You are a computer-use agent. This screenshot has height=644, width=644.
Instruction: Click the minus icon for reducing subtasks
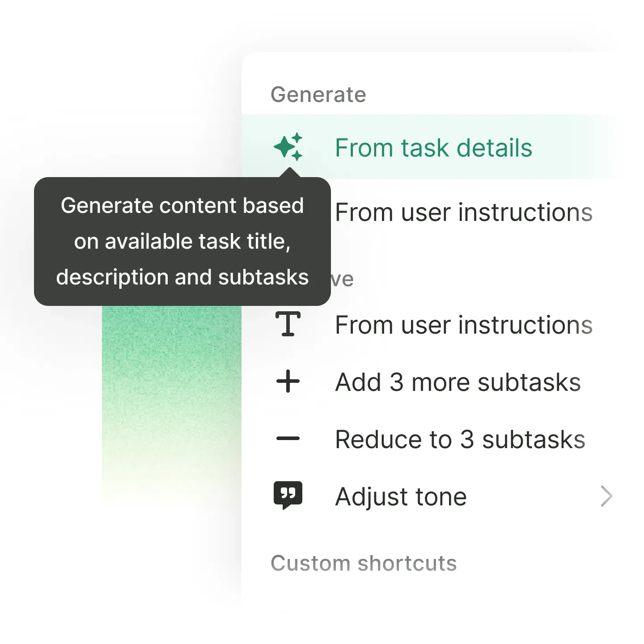coord(288,438)
